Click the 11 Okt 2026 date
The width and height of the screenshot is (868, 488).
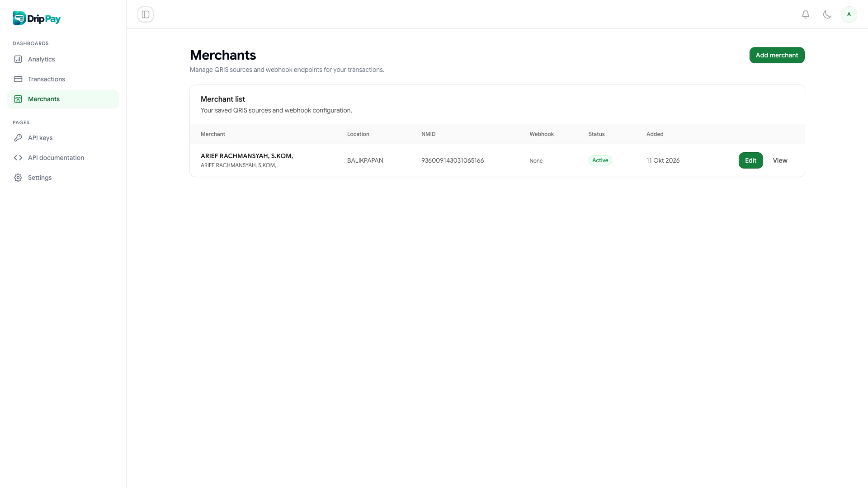click(x=663, y=160)
